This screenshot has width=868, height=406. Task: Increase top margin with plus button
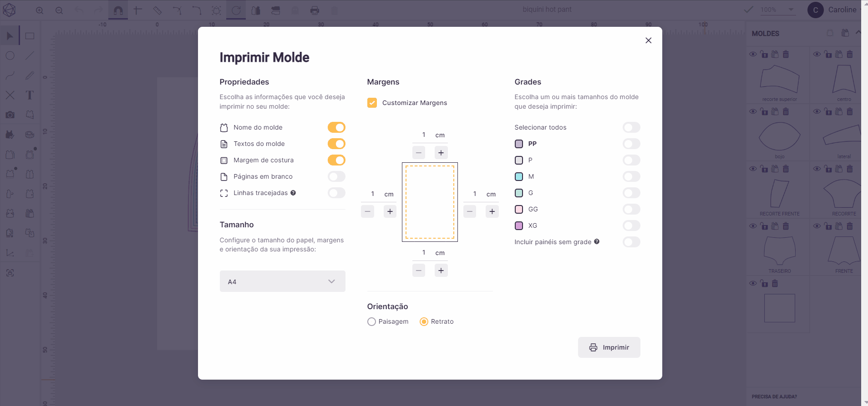pyautogui.click(x=441, y=153)
